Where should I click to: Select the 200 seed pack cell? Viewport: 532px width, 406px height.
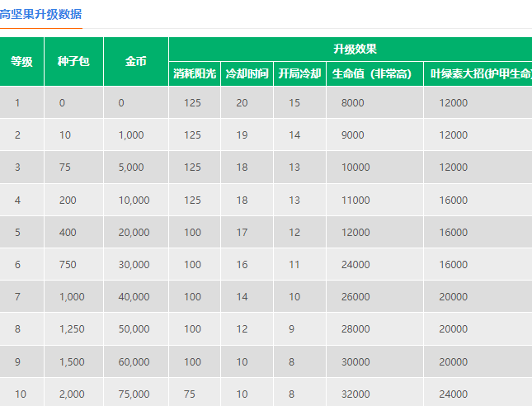click(x=73, y=200)
